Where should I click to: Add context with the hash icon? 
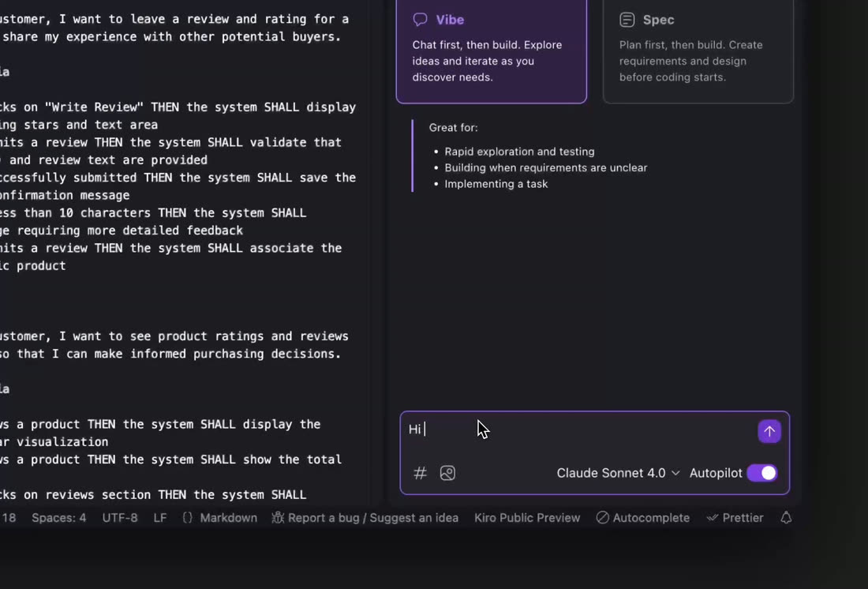(420, 473)
